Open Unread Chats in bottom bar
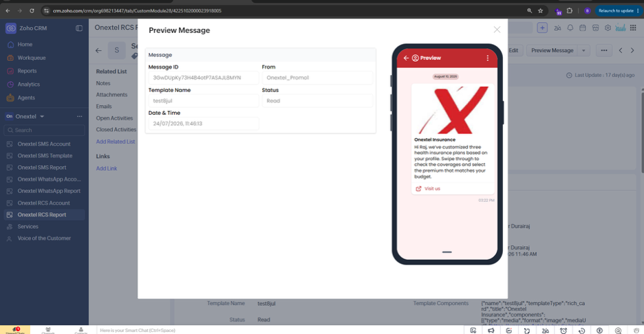The height and width of the screenshot is (334, 644). coord(15,330)
